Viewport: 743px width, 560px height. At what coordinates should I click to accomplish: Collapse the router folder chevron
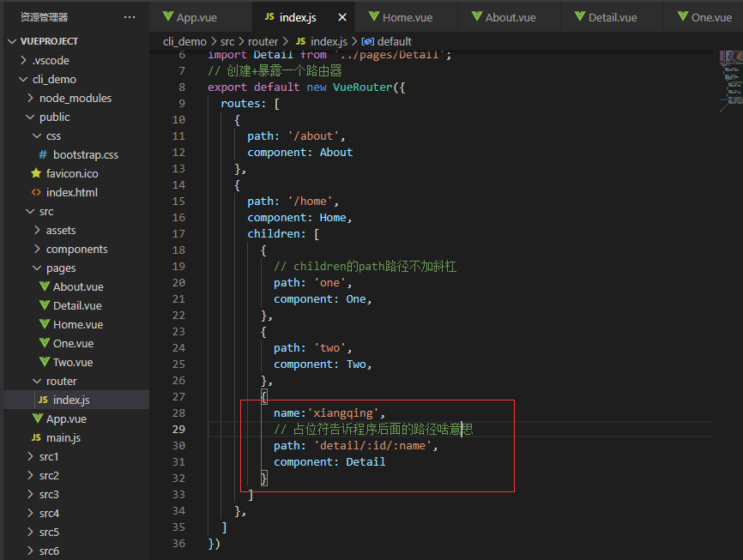[x=38, y=382]
